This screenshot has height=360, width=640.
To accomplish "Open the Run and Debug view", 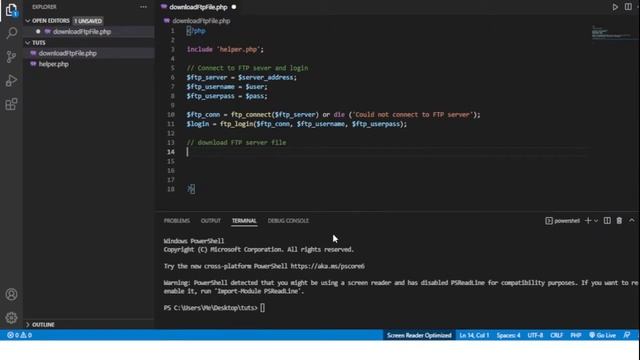I will point(11,80).
